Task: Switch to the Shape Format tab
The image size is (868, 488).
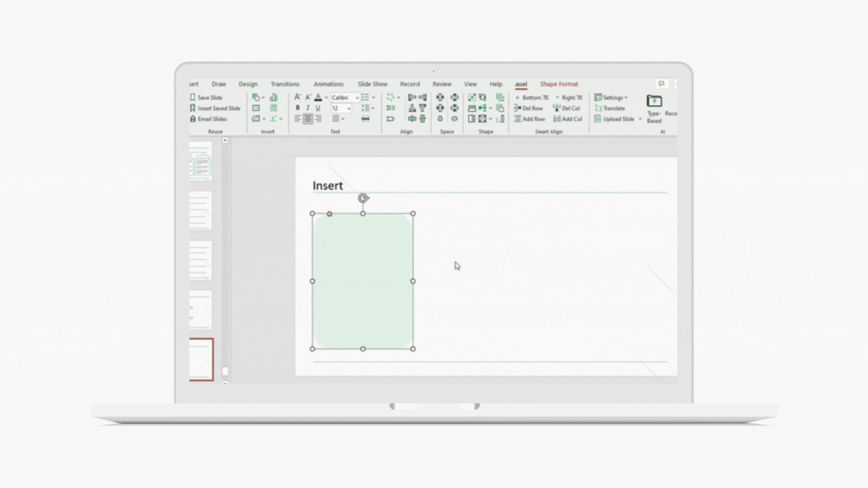Action: pyautogui.click(x=559, y=84)
